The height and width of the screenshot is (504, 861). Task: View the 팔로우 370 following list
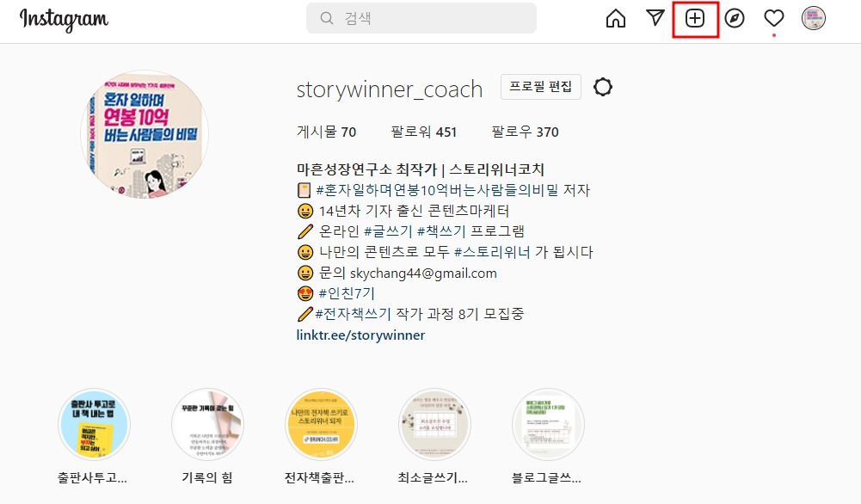(525, 132)
